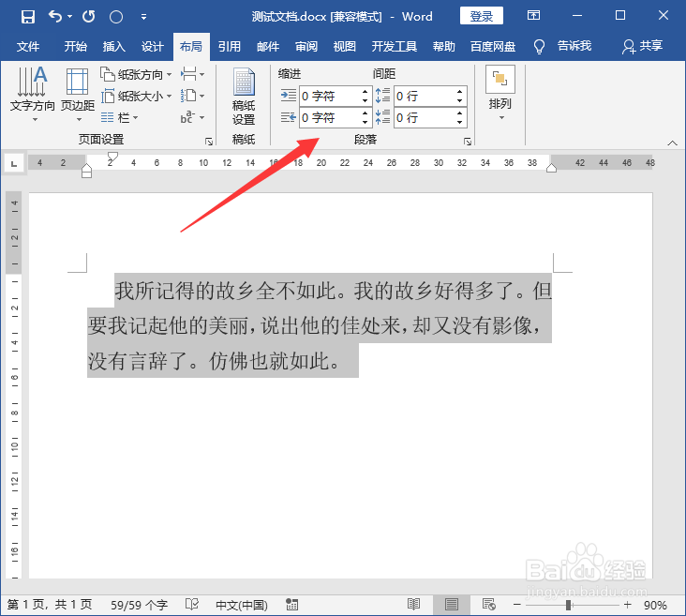The height and width of the screenshot is (616, 686).
Task: Click the right indent 0 字符 field
Action: (x=330, y=118)
